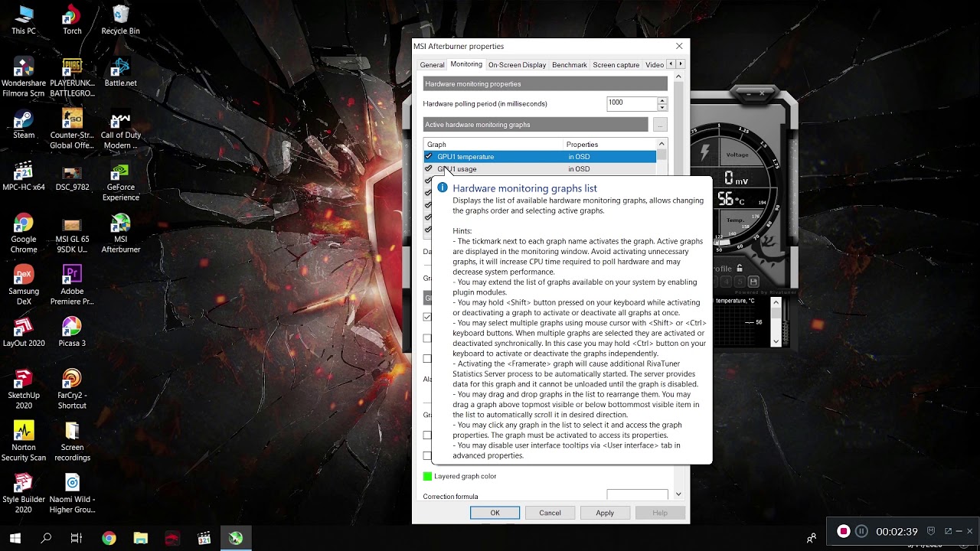
Task: Select the MSI GL 65 9SDK desktop item
Action: [72, 234]
